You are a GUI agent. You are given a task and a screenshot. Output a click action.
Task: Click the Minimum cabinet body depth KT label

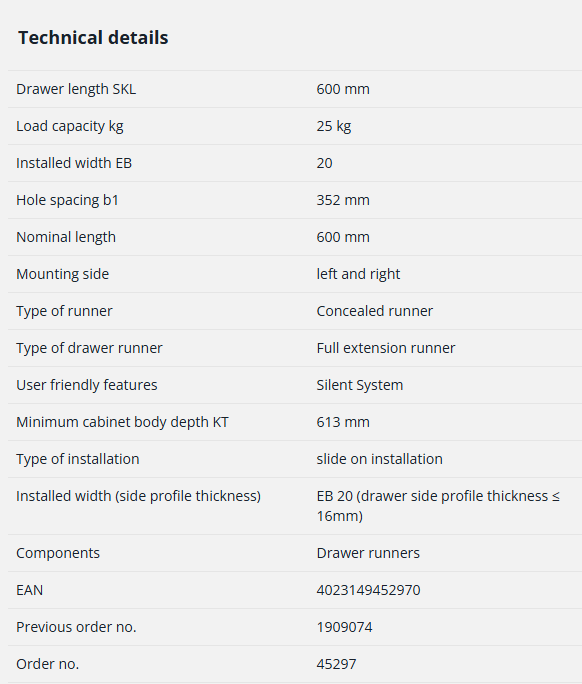click(122, 422)
